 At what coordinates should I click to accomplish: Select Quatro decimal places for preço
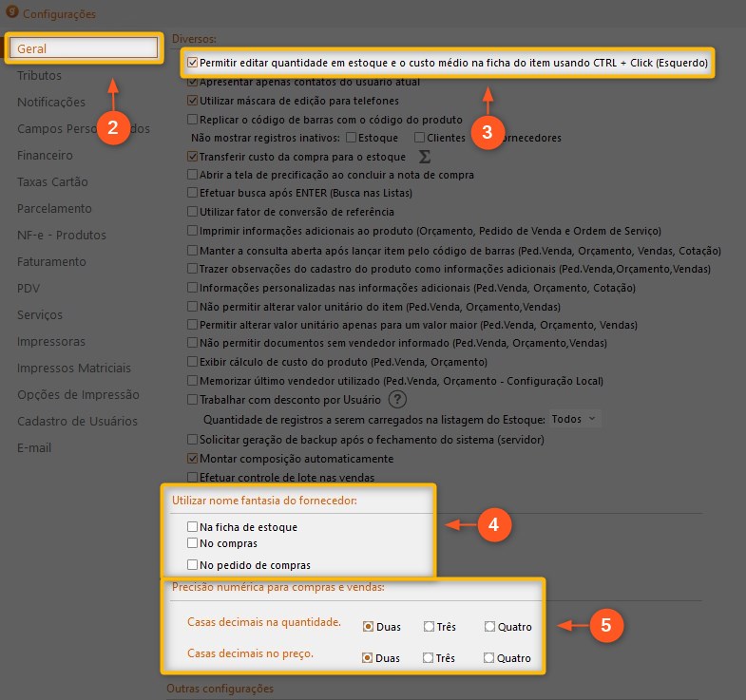[489, 658]
